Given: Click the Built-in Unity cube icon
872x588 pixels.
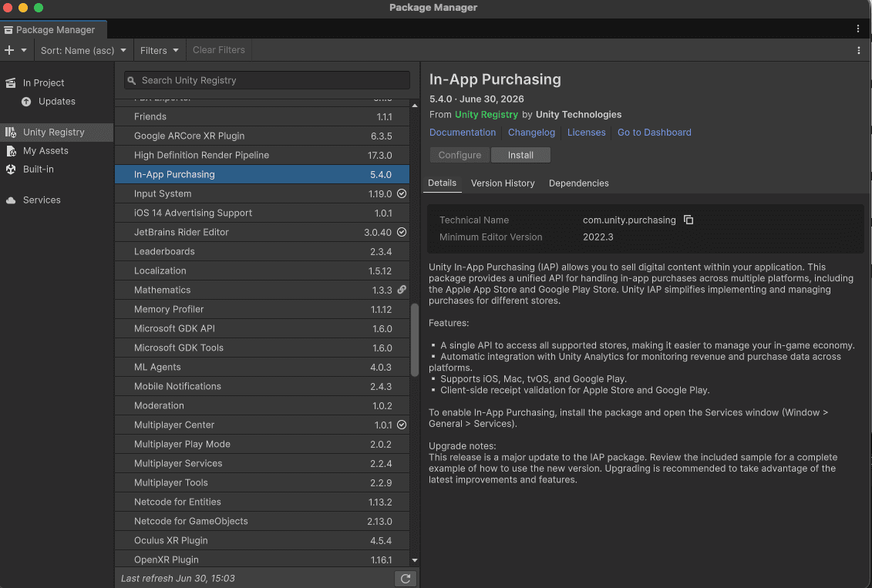Looking at the screenshot, I should [11, 169].
